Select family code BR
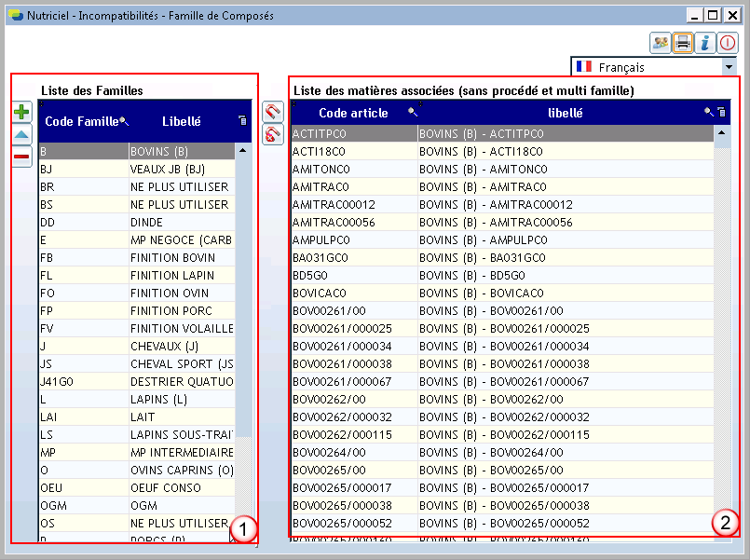750x560 pixels. 48,186
